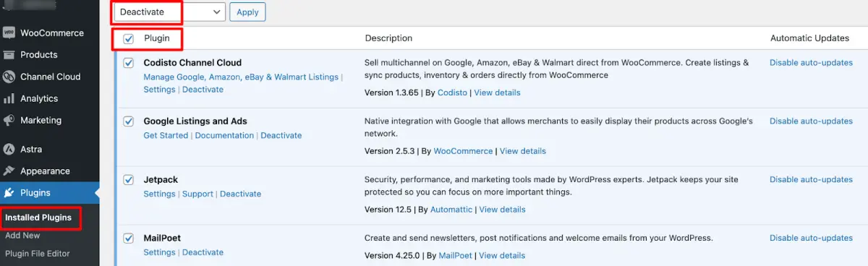Click Codisto author link

(x=452, y=93)
